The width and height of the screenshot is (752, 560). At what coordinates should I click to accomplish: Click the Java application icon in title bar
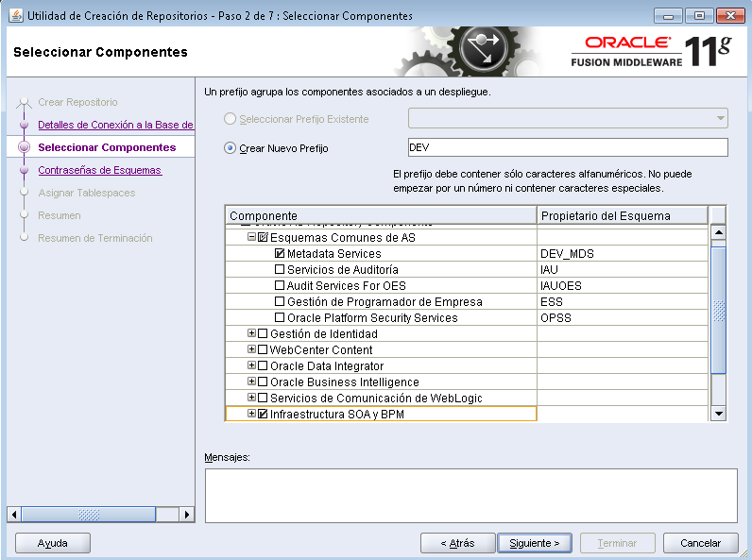coord(16,15)
